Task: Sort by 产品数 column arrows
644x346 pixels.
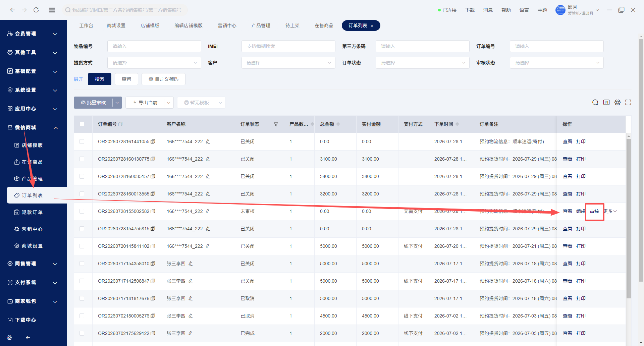Action: (312, 124)
